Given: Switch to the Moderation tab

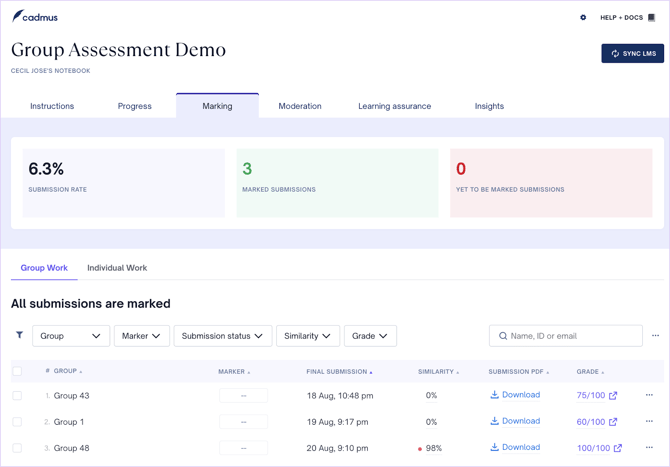Looking at the screenshot, I should tap(300, 106).
